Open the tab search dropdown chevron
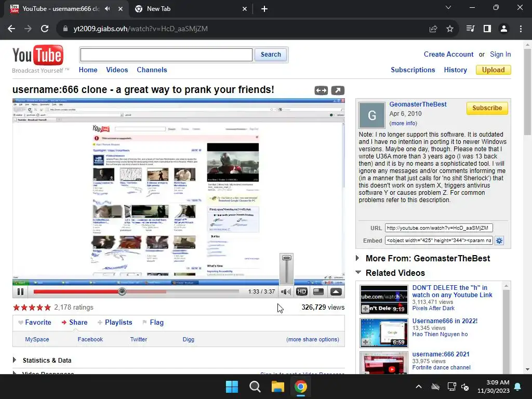This screenshot has height=399, width=532. pyautogui.click(x=448, y=7)
